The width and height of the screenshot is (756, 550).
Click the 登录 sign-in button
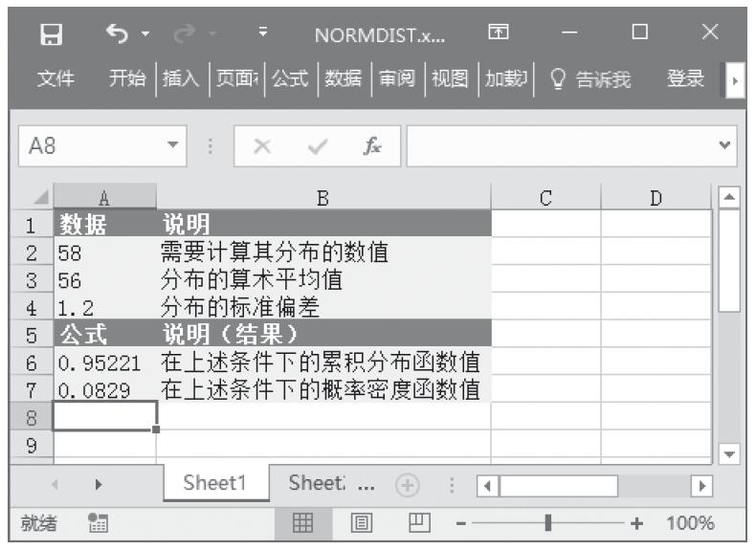685,79
